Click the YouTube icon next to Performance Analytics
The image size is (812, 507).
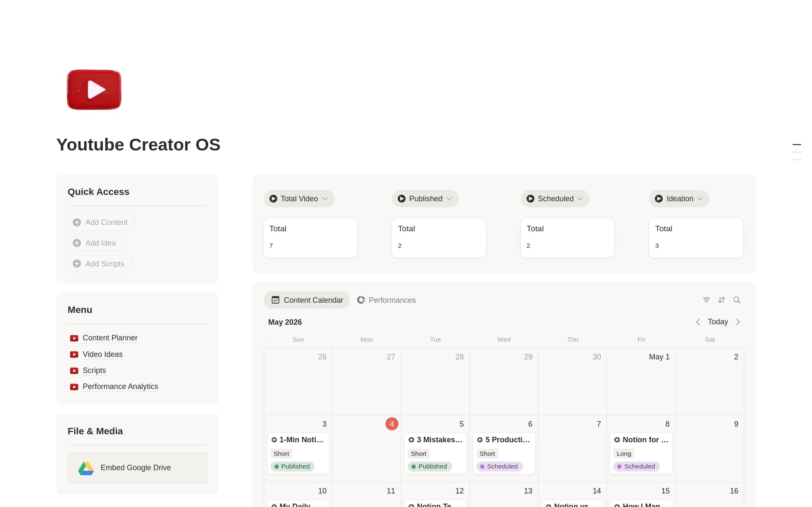74,387
